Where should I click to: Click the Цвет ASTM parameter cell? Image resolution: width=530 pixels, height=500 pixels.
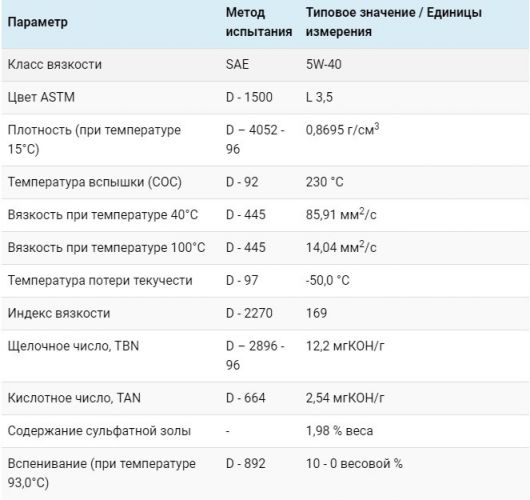41,97
